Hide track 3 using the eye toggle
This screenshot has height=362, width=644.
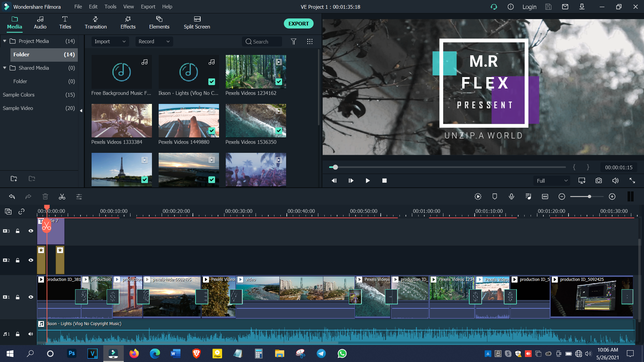coord(31,231)
